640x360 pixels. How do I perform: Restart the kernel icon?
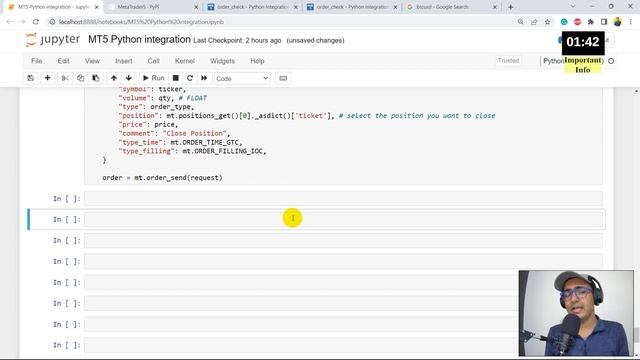click(x=190, y=78)
